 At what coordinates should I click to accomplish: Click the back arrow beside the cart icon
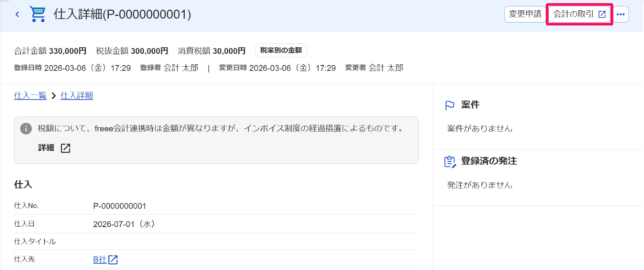coord(17,14)
